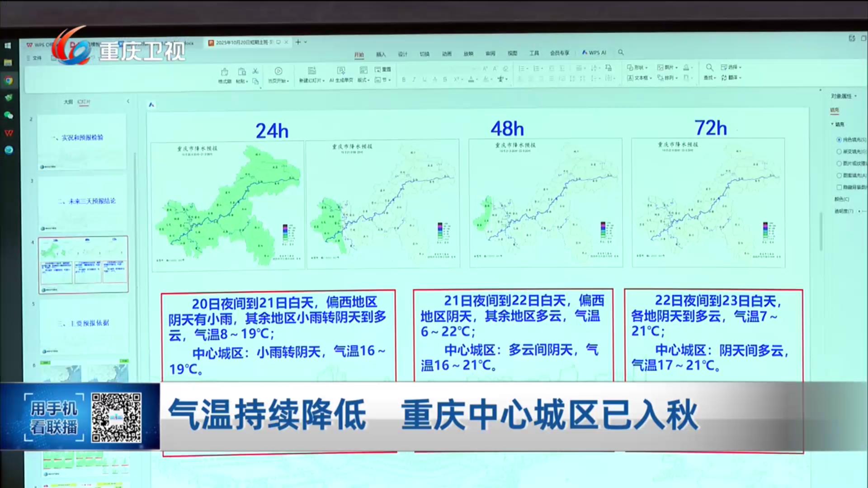Select picture or texture fill radio option

tap(839, 163)
